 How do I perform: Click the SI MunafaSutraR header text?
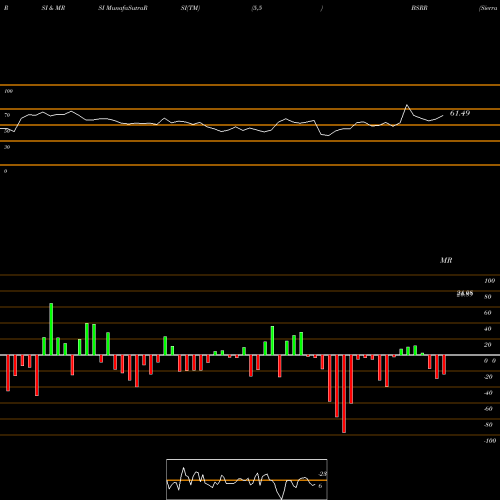pos(123,8)
